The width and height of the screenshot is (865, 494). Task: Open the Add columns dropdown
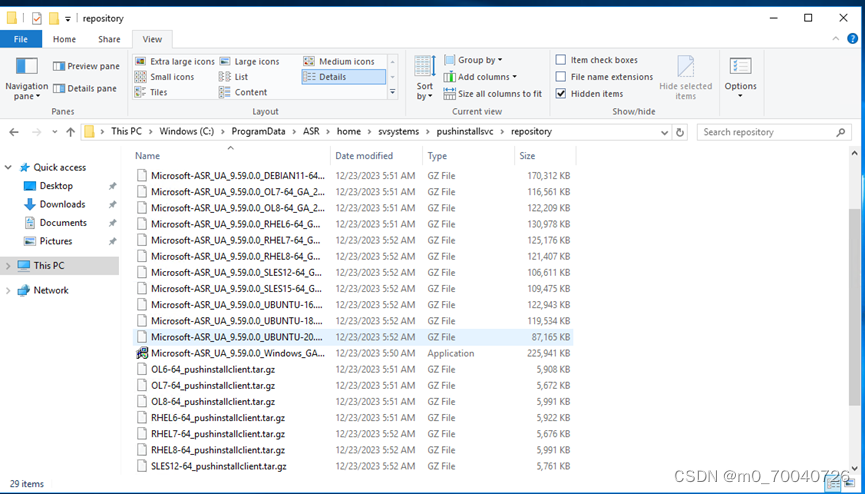[x=480, y=77]
